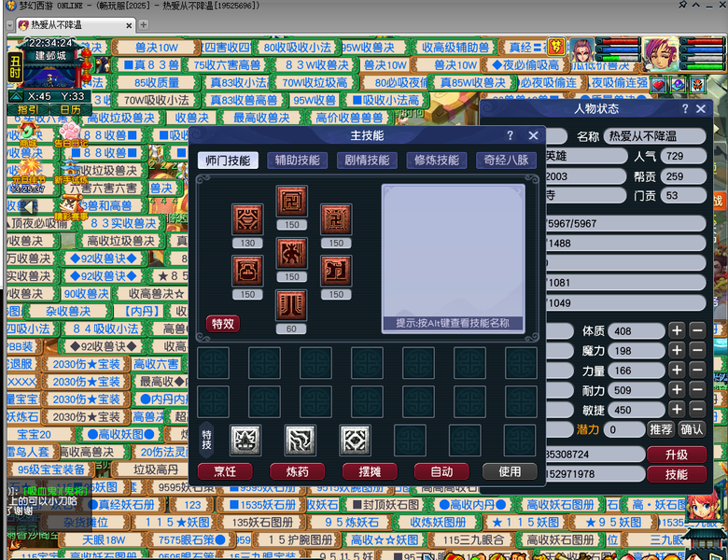Expand the collapsed left panel arrow
Viewport: 728px width, 560px height.
click(29, 206)
